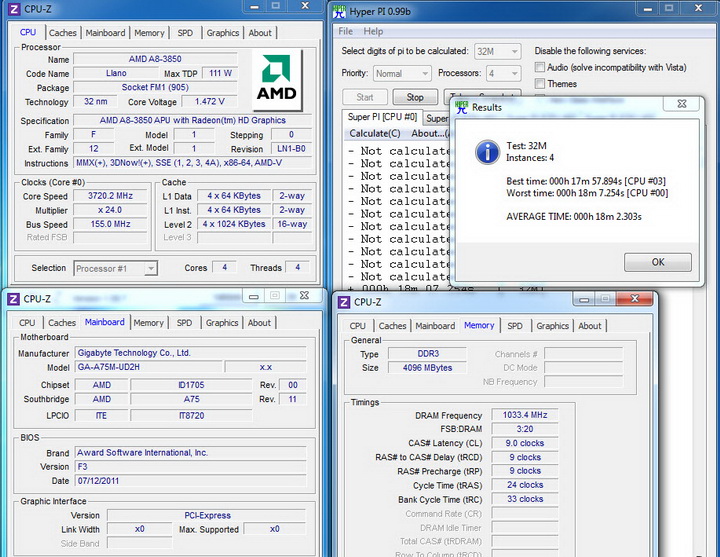Minimize the Mainboard CPU-Z window
This screenshot has height=557, width=720.
click(253, 296)
